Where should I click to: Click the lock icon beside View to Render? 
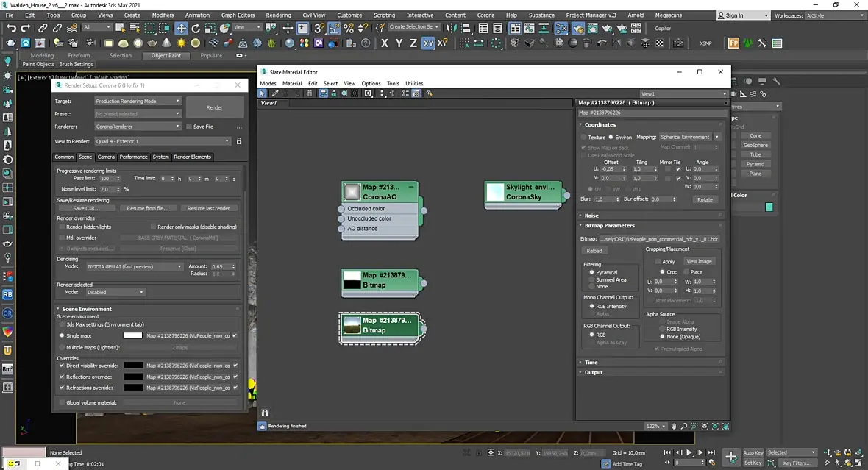click(239, 141)
